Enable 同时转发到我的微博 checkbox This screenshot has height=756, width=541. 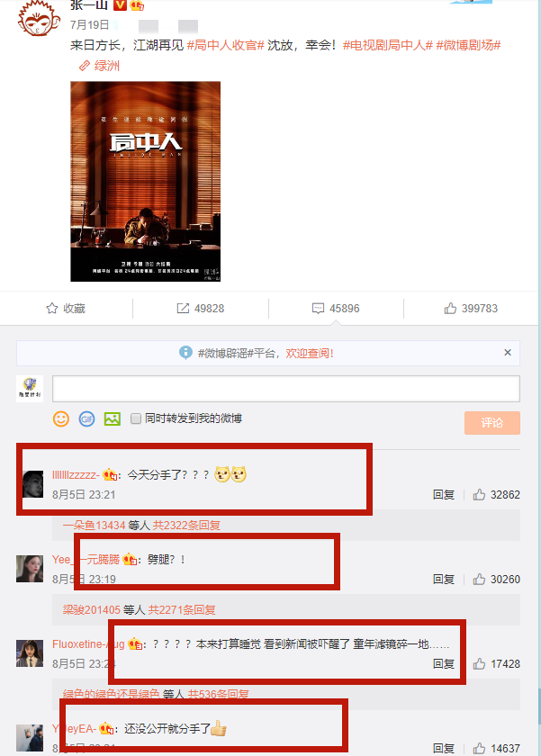[136, 418]
